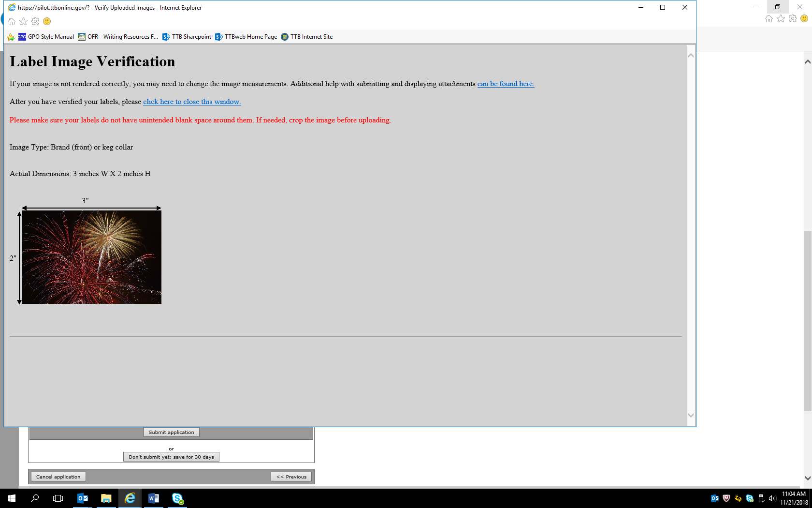The height and width of the screenshot is (508, 812).
Task: Click the smiley feedback icon in popup
Action: 47,21
